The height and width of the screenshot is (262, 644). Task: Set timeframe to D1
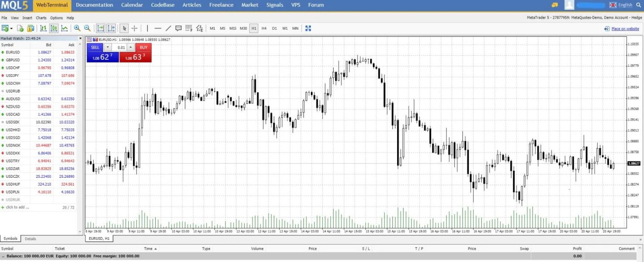click(x=274, y=28)
